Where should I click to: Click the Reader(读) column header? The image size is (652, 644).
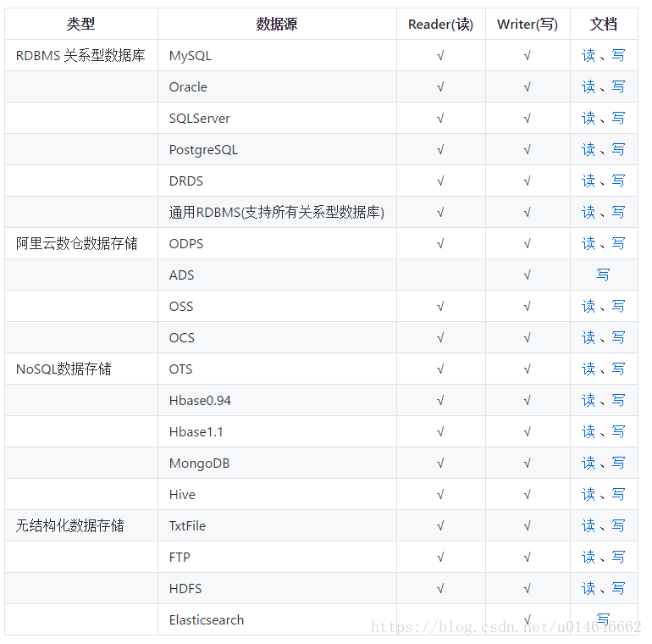(x=441, y=24)
